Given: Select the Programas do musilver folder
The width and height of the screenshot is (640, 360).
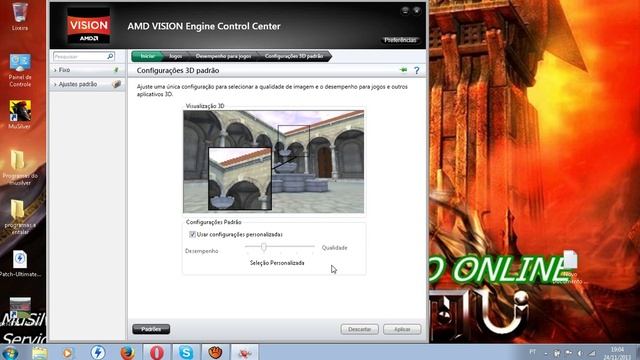Looking at the screenshot, I should tap(20, 168).
